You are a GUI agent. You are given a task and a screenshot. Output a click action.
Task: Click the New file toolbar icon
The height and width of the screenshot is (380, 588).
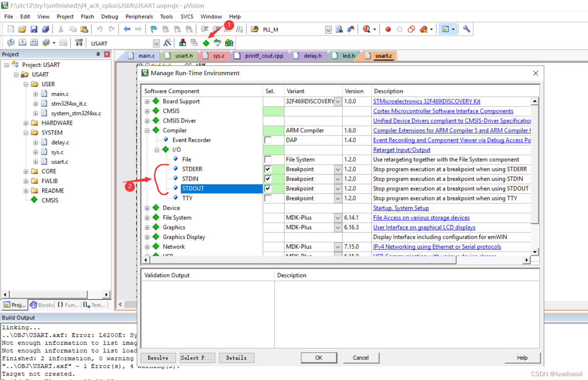[11, 29]
